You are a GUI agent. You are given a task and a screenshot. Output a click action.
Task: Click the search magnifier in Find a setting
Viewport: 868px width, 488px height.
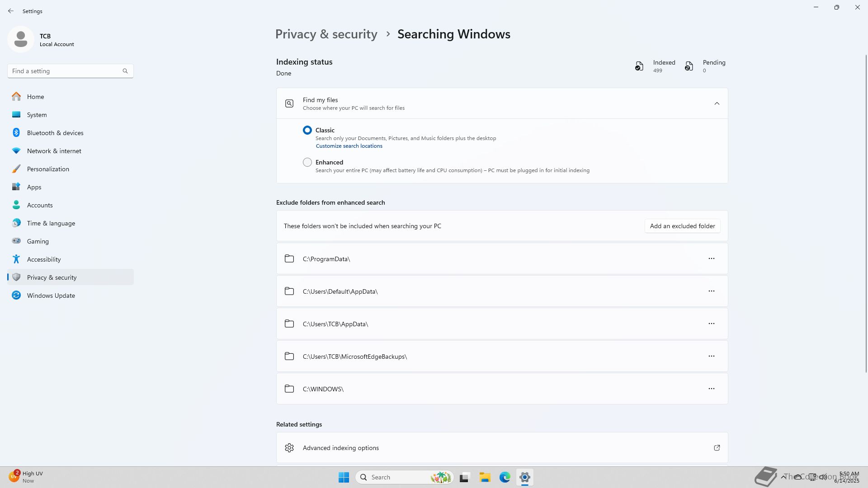pos(125,71)
